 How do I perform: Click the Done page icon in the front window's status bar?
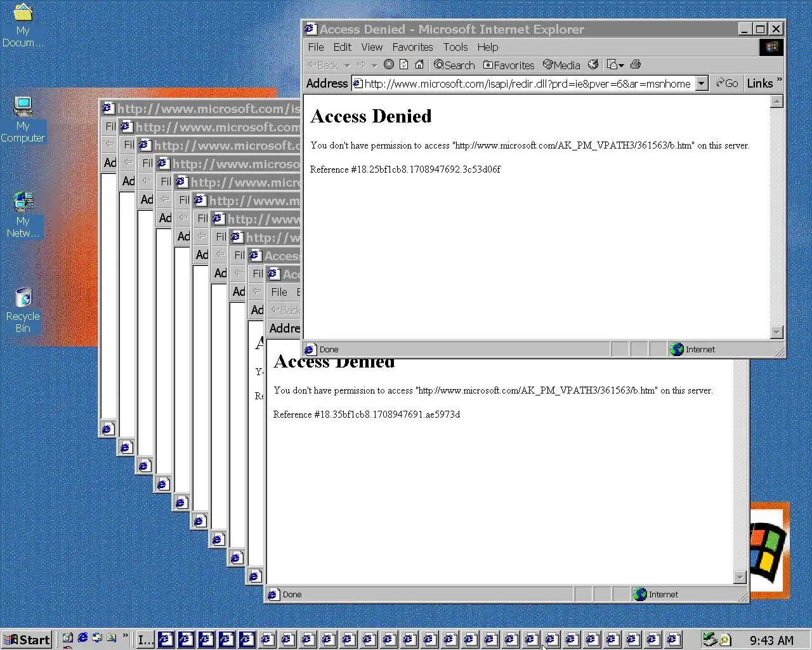[310, 349]
